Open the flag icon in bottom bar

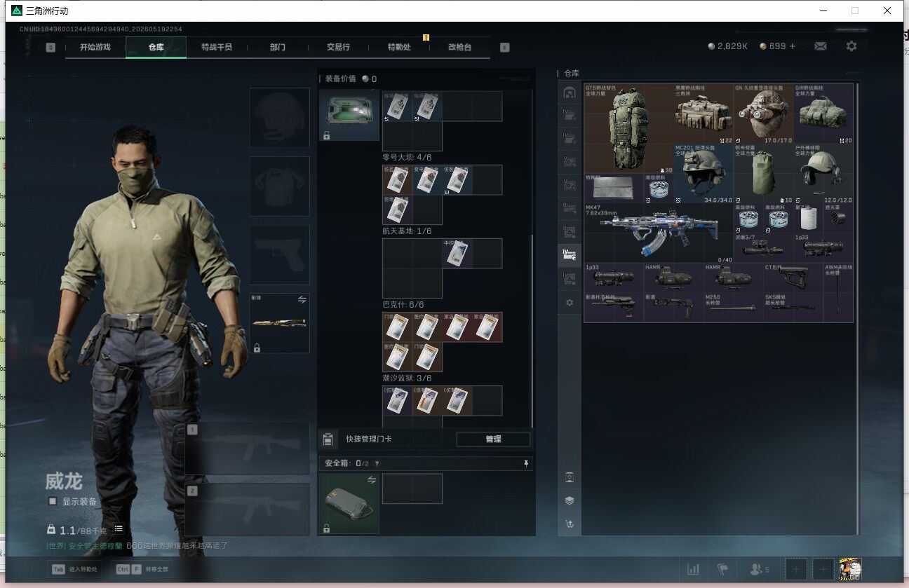(x=722, y=570)
